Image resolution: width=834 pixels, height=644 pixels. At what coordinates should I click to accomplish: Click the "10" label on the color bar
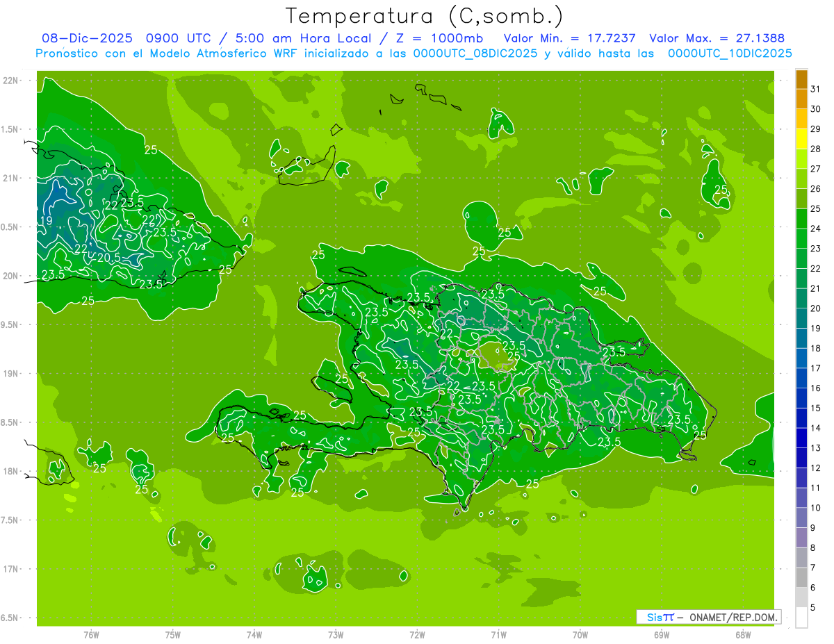tap(815, 508)
